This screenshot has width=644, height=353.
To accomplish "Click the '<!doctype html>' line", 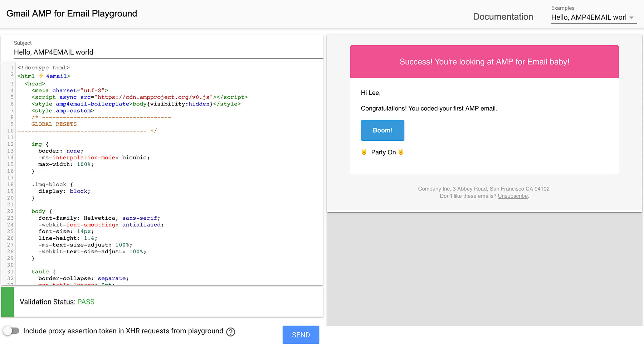I will click(x=44, y=68).
